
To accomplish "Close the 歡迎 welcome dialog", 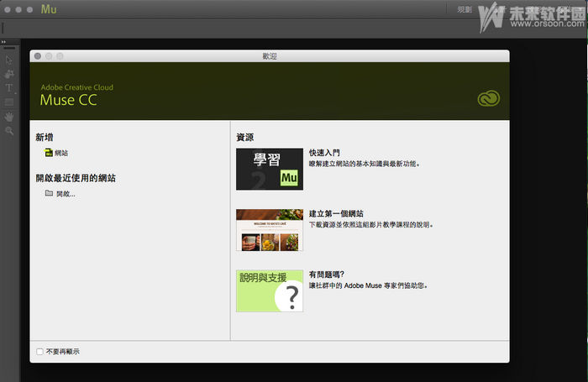I will point(38,56).
